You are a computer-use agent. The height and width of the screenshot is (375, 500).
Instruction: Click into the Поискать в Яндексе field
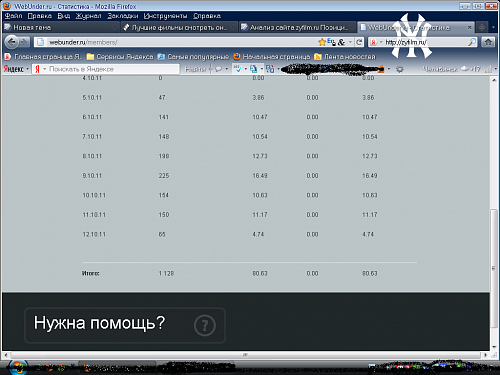(x=112, y=69)
